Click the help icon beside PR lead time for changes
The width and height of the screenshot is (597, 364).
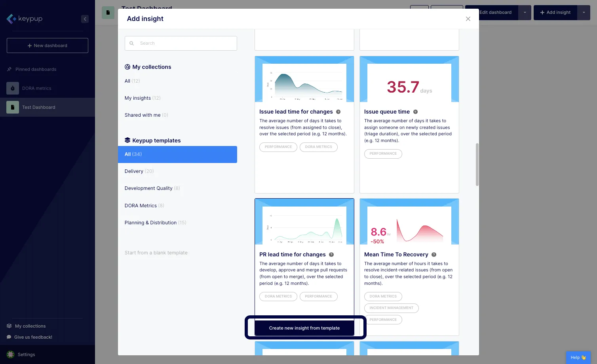click(x=331, y=254)
